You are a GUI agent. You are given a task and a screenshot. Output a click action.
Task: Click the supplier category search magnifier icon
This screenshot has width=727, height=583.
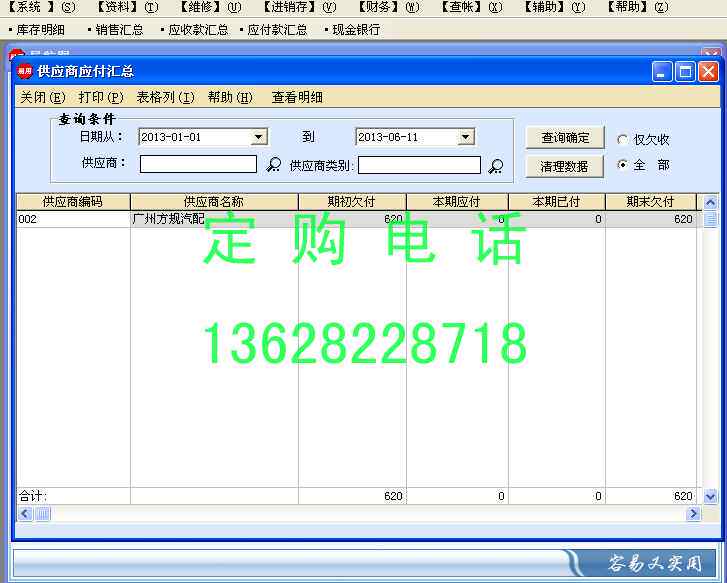pyautogui.click(x=496, y=167)
